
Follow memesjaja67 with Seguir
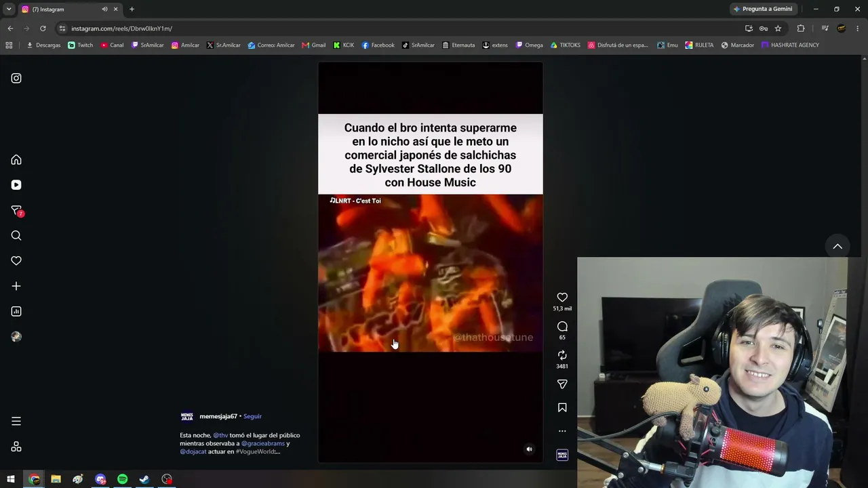[x=252, y=416]
